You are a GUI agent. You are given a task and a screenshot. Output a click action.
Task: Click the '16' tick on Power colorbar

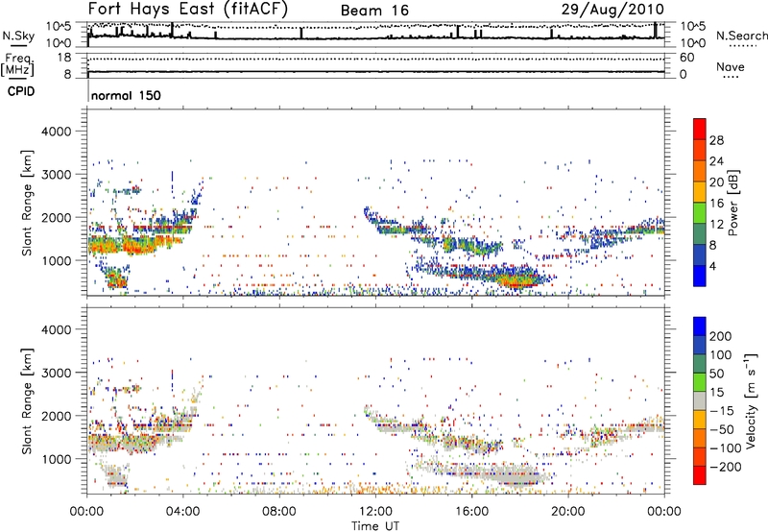[716, 204]
